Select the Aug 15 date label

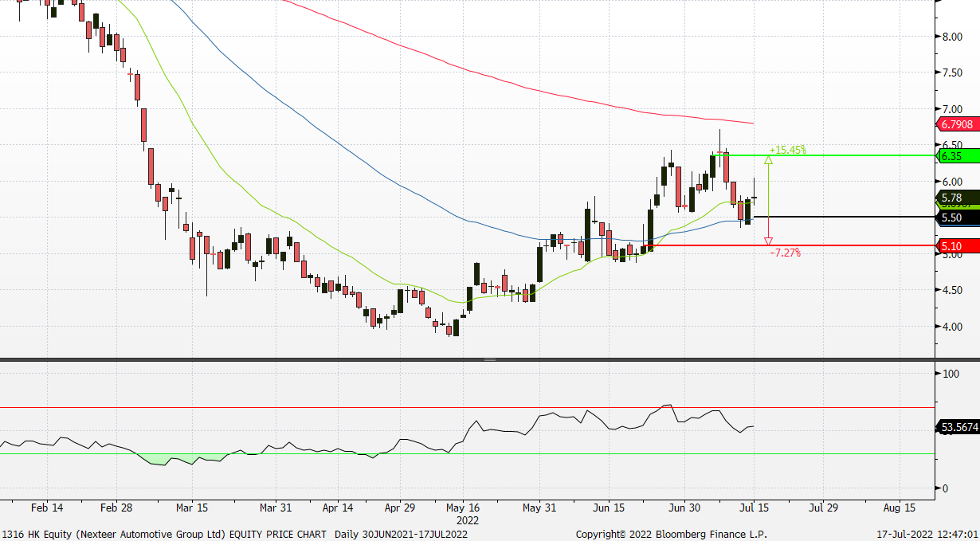coord(900,508)
